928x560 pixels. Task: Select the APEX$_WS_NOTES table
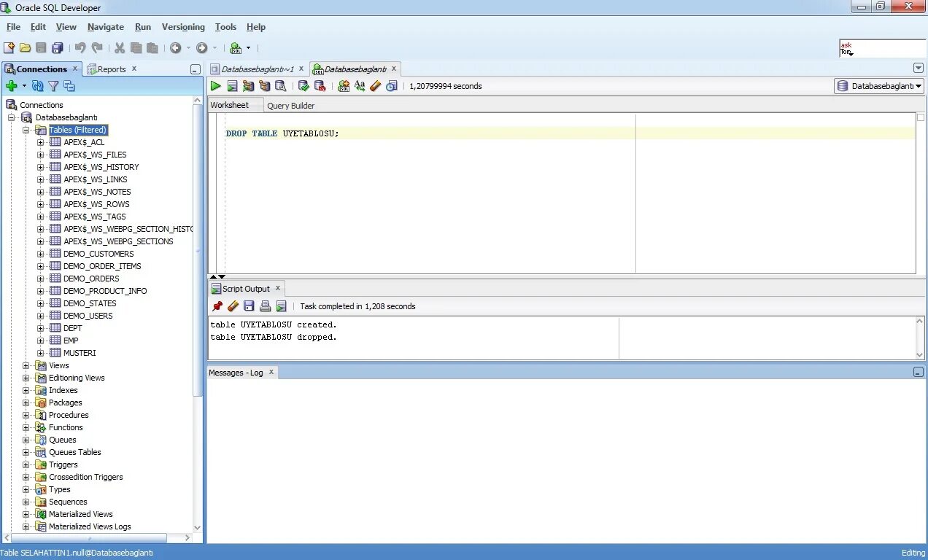[x=97, y=192]
